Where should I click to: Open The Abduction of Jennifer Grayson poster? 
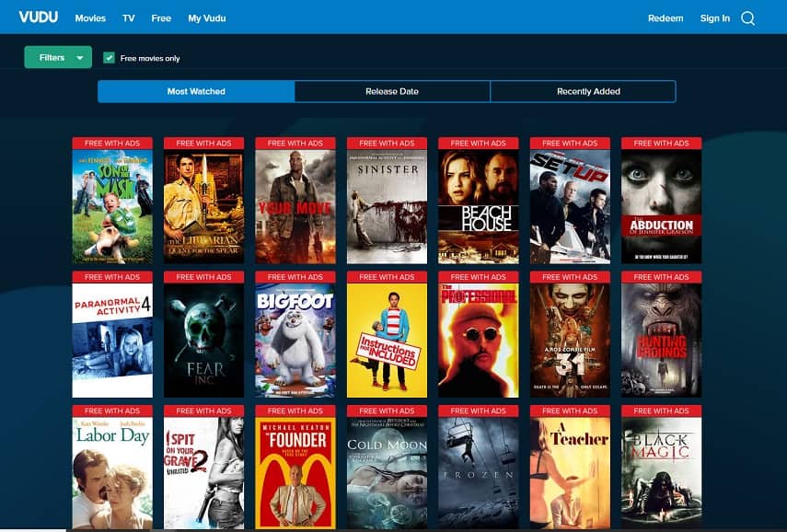pos(662,207)
